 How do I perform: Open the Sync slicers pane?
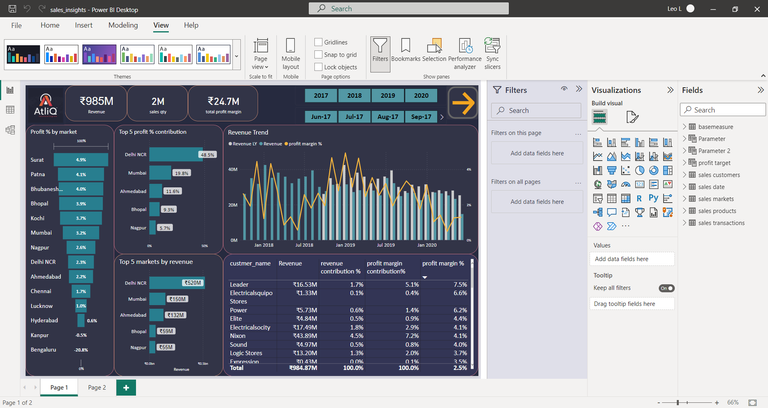click(x=492, y=50)
